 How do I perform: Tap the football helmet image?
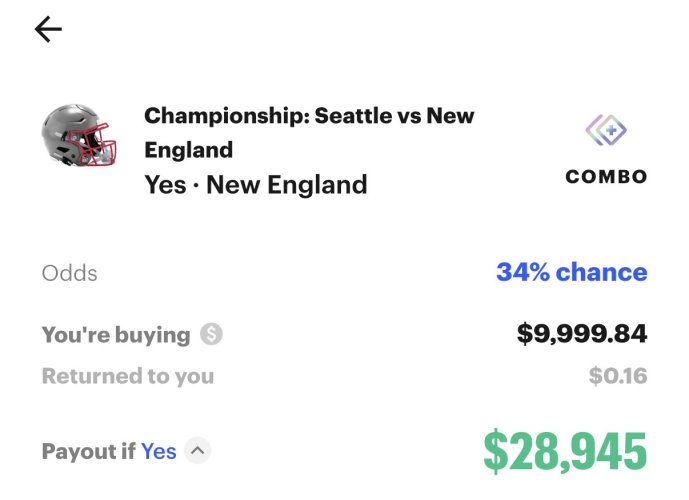pyautogui.click(x=78, y=137)
